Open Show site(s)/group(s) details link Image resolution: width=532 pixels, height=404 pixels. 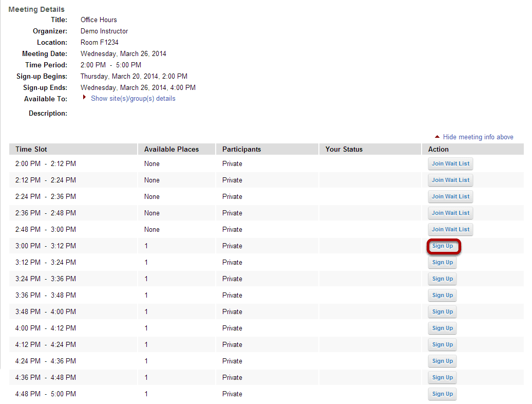(x=133, y=99)
